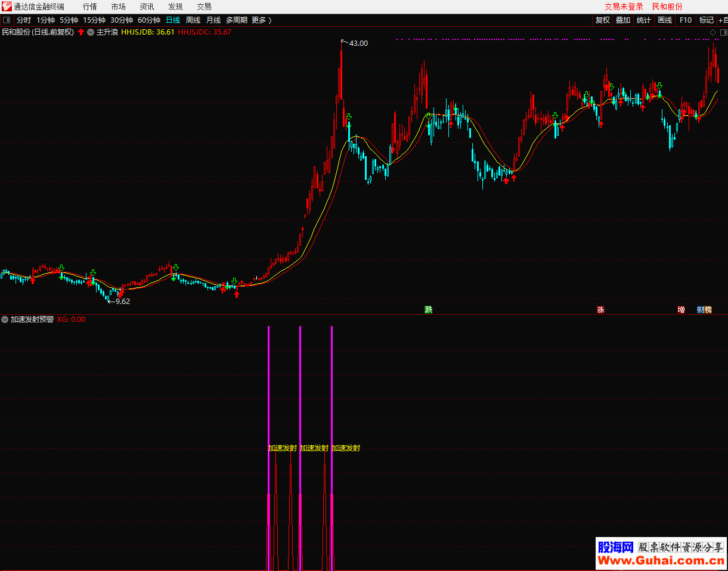Open the F10 company info button
Screen dimensions: 728x571
(x=686, y=20)
